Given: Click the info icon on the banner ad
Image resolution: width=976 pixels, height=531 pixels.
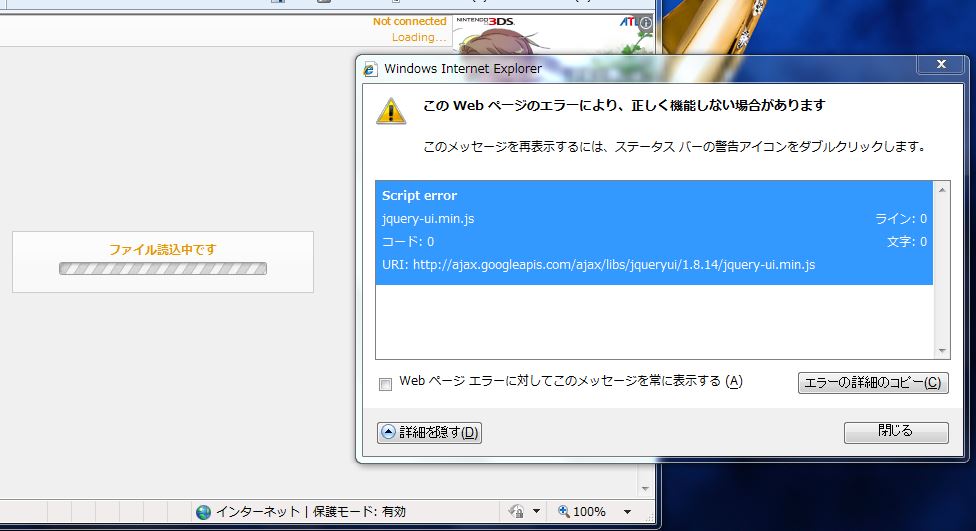Looking at the screenshot, I should [646, 23].
